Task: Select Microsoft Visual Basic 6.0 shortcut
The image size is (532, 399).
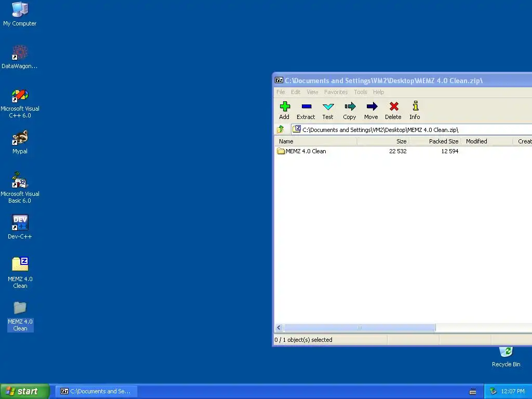Action: coord(20,188)
